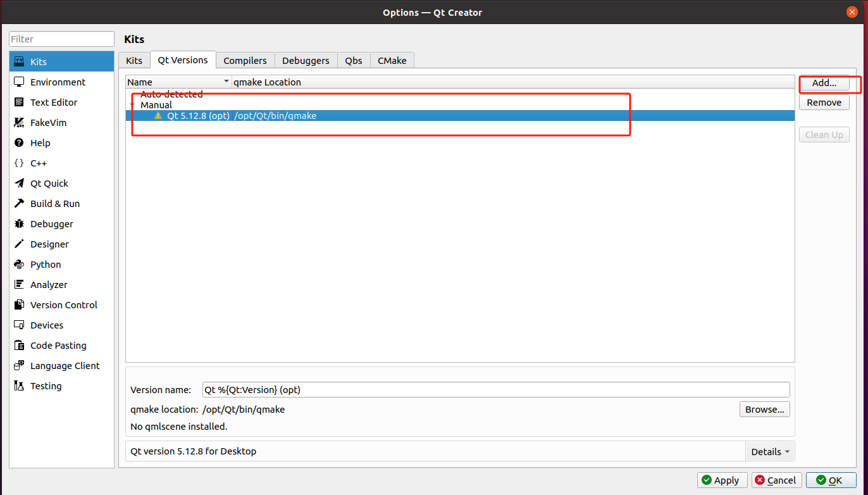Open the Environment settings category icon
This screenshot has width=868, height=495.
coord(19,82)
